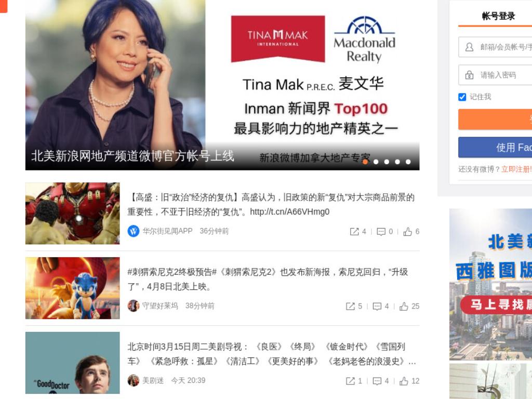This screenshot has height=399, width=532.
Task: Jump to the last carousel slide dot
Action: (408, 162)
